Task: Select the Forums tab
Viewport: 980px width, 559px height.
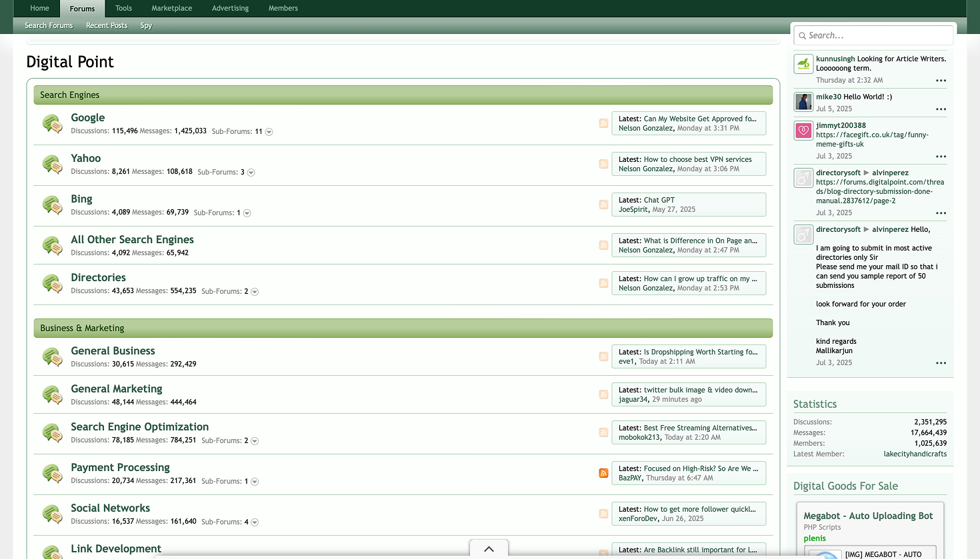Action: 82,9
